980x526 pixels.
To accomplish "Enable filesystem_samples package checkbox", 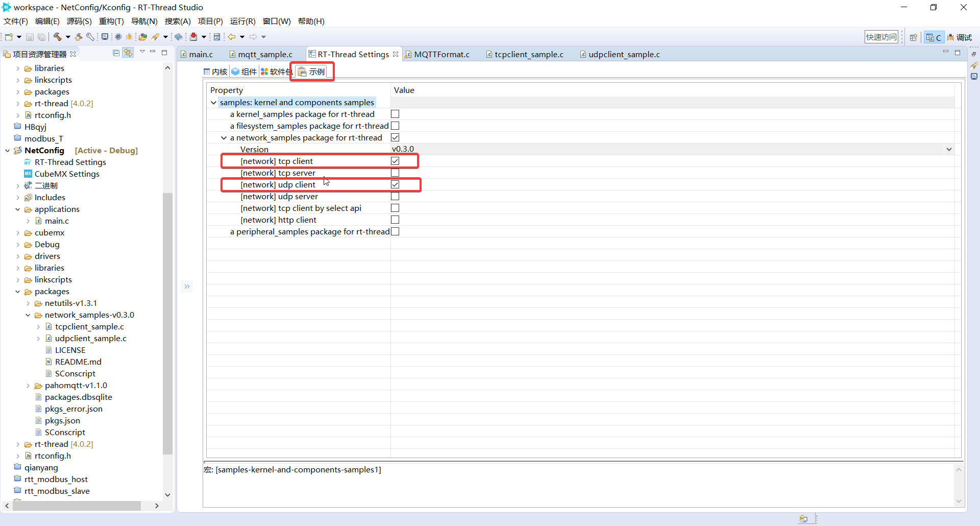I will click(x=395, y=126).
